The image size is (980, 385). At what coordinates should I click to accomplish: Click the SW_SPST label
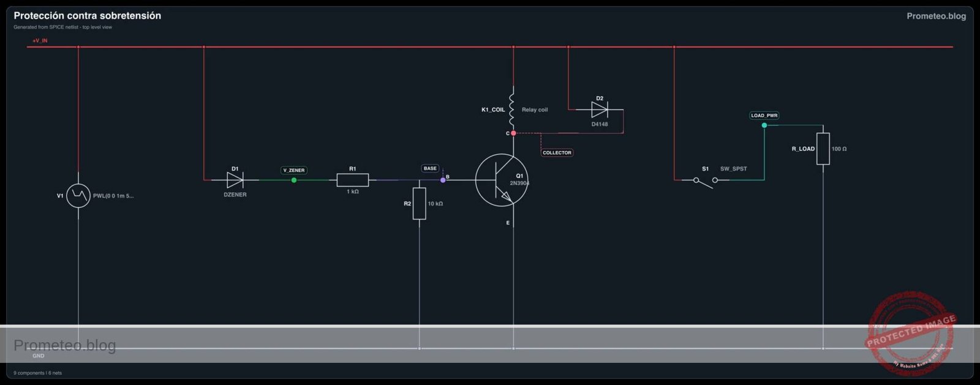(734, 169)
